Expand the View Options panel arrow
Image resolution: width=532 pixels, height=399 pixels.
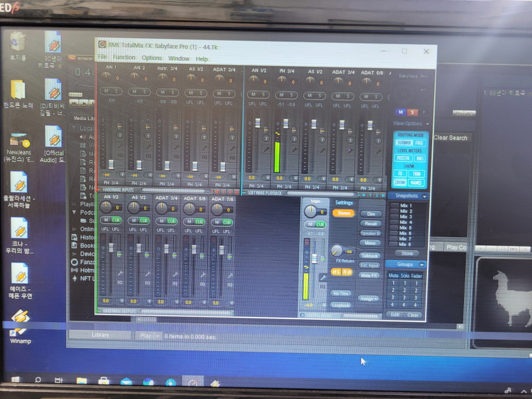(x=427, y=124)
